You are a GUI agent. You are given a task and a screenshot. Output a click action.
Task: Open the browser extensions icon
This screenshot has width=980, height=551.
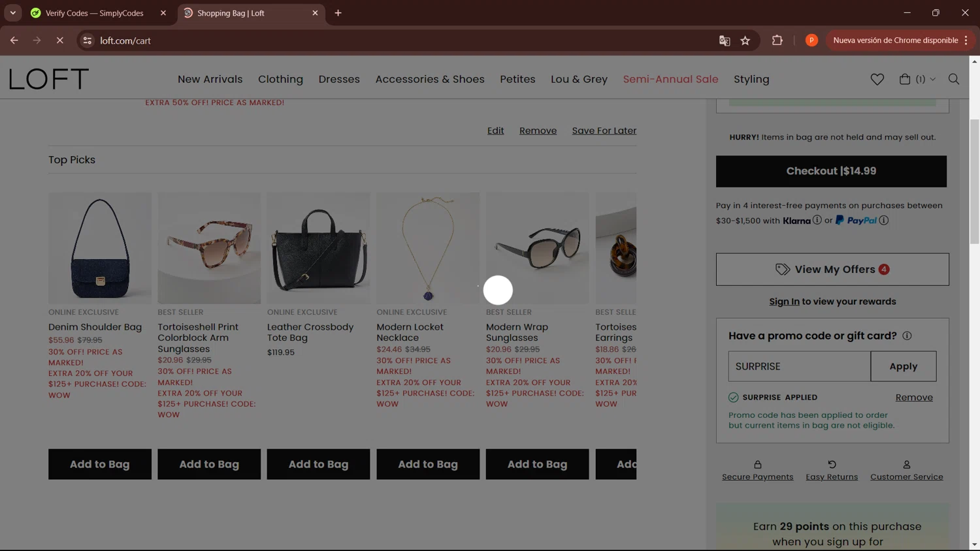[777, 40]
